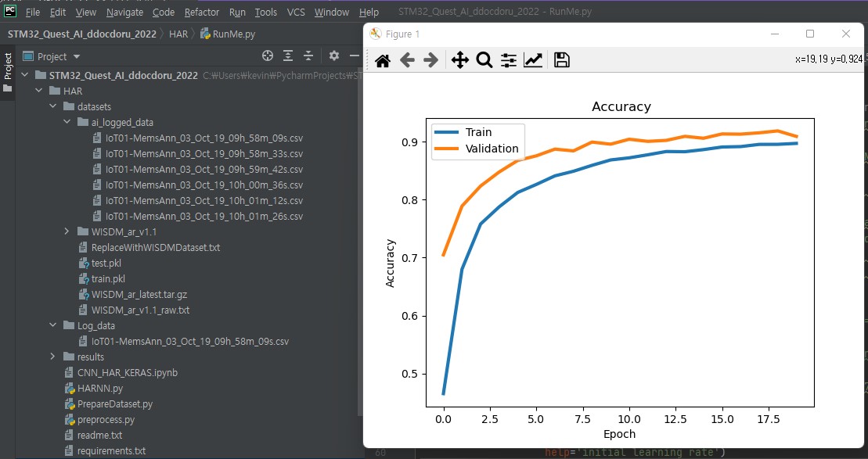This screenshot has height=459, width=868.
Task: Open the Refactor menu
Action: pos(202,13)
